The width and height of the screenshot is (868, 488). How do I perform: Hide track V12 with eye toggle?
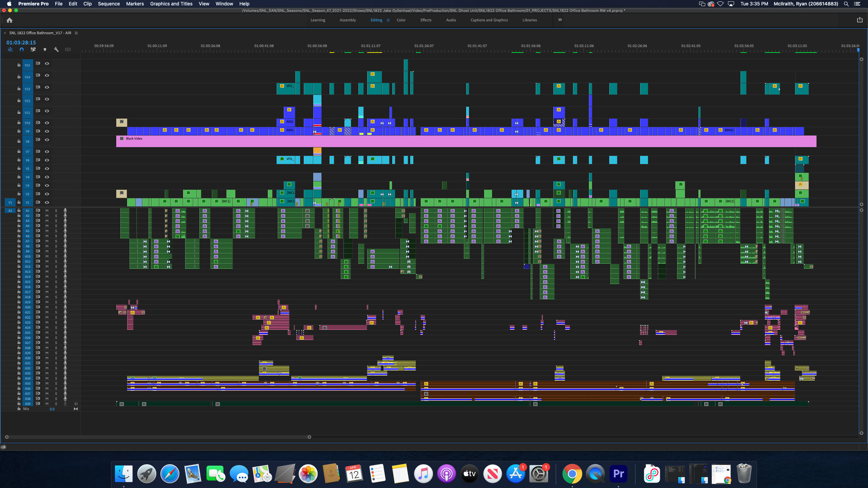pyautogui.click(x=47, y=99)
